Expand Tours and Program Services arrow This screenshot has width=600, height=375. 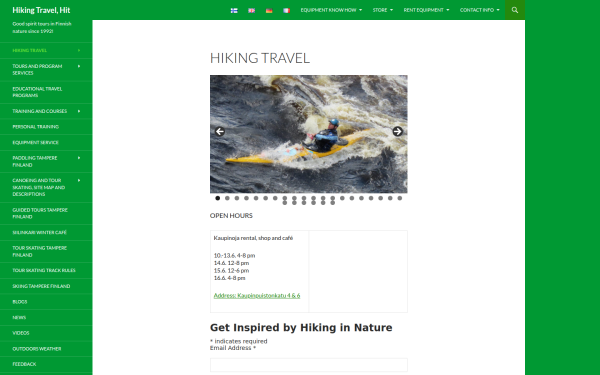(x=79, y=66)
